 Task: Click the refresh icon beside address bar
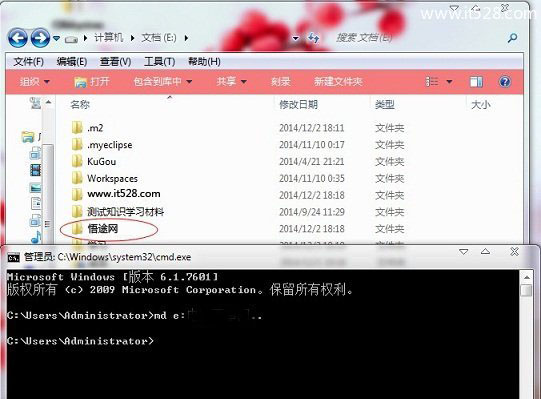pos(313,38)
